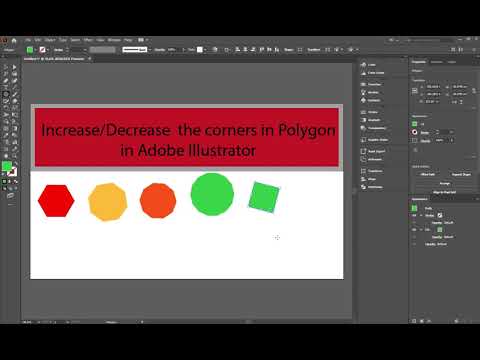The width and height of the screenshot is (480, 360).
Task: Select the Pen tool
Action: 5,81
